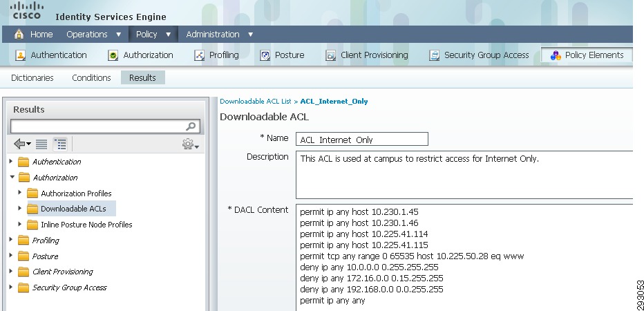Click the Policy Elements icon
The width and height of the screenshot is (644, 311).
556,55
